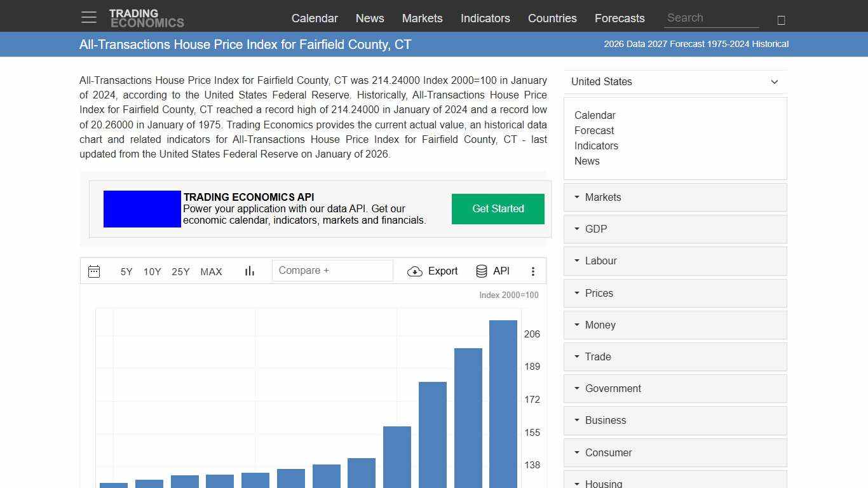Screen dimensions: 868x488
Task: Click the Trading Economics logo
Action: pyautogui.click(x=147, y=17)
